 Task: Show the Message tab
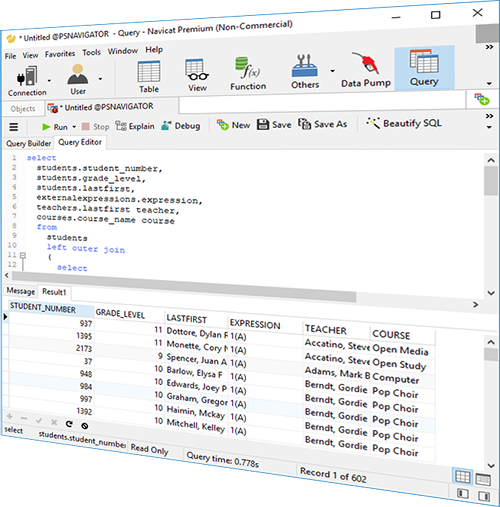(x=21, y=291)
